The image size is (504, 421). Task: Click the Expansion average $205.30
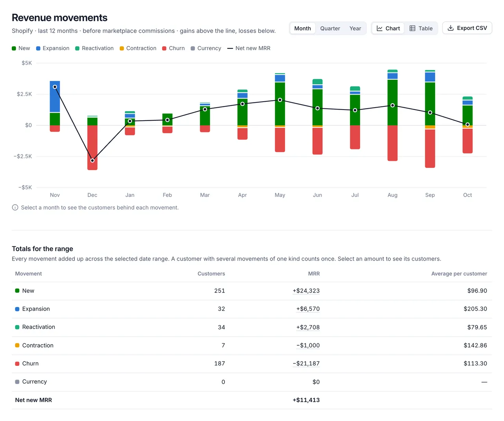475,309
